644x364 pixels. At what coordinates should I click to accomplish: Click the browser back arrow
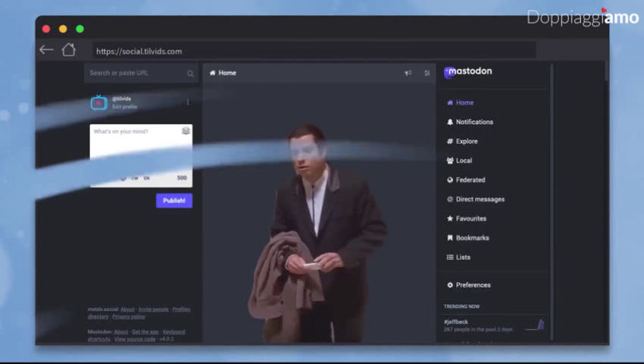(x=46, y=50)
